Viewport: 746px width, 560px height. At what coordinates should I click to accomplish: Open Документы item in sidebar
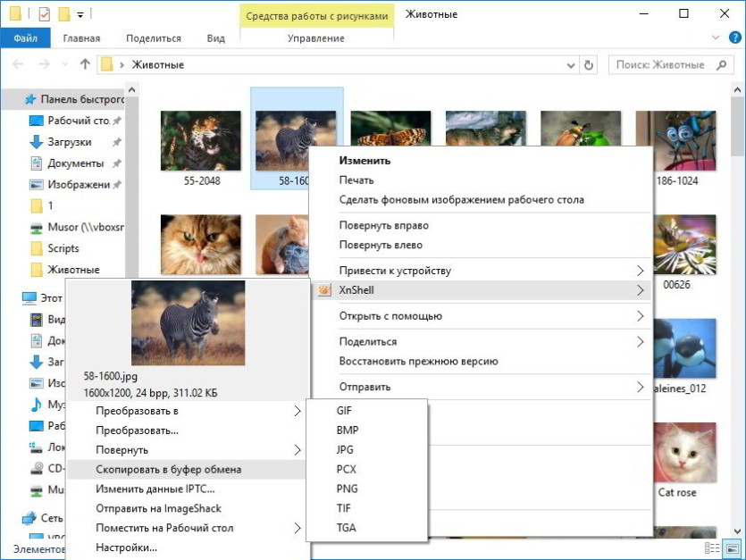(x=76, y=163)
